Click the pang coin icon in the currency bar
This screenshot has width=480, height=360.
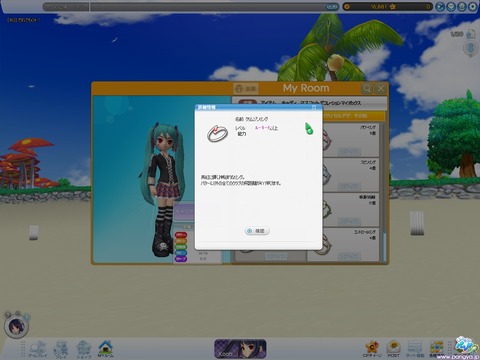click(x=347, y=7)
